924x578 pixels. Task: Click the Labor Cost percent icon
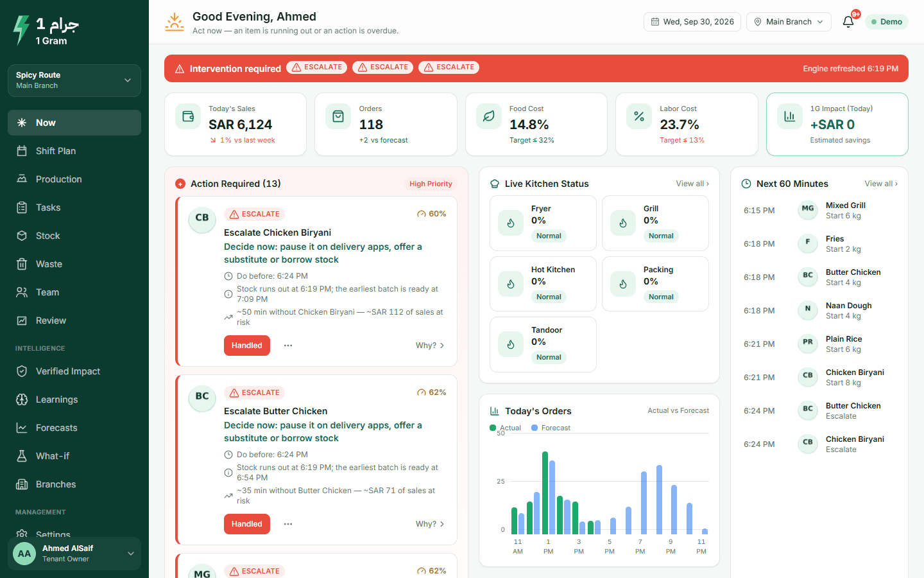[639, 116]
